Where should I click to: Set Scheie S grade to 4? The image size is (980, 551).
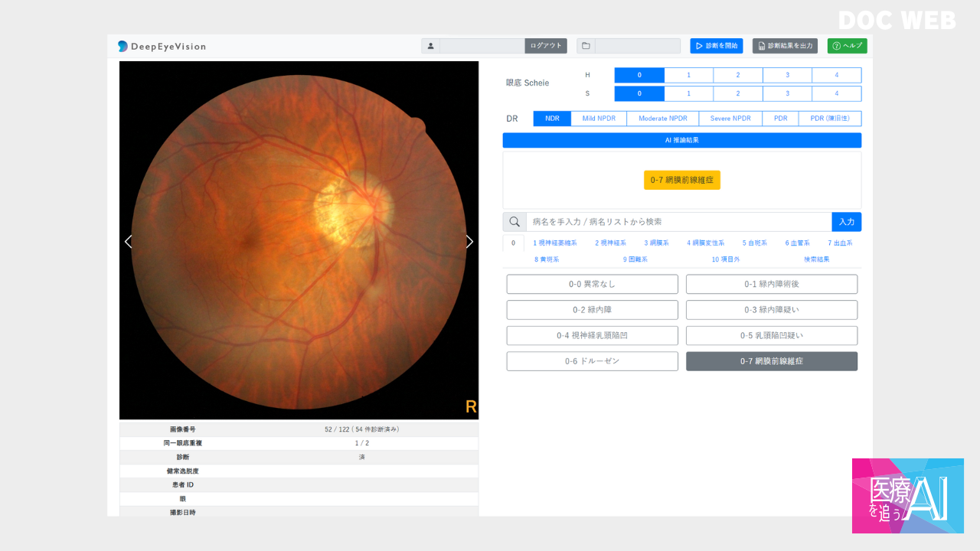837,93
